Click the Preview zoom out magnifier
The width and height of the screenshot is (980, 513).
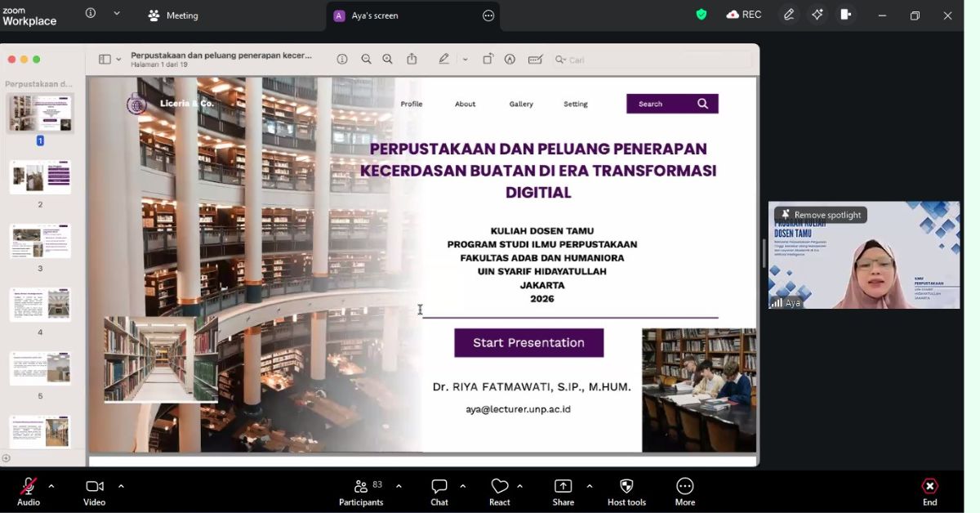pyautogui.click(x=366, y=60)
